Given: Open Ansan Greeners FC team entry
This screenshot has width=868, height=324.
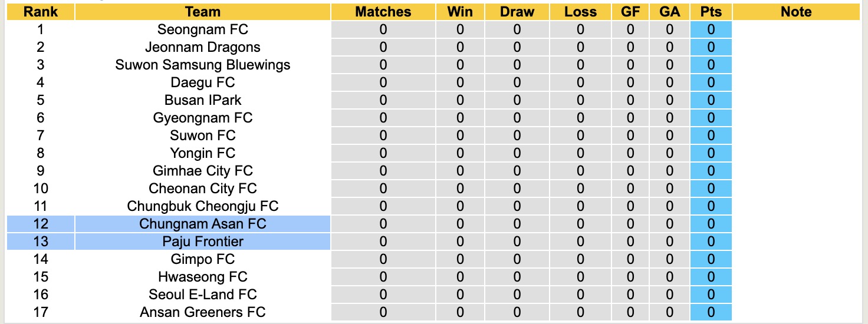Looking at the screenshot, I should coord(202,312).
